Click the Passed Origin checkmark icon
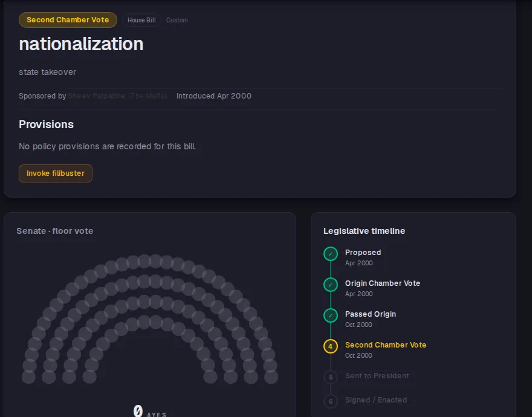532x417 pixels. (331, 315)
